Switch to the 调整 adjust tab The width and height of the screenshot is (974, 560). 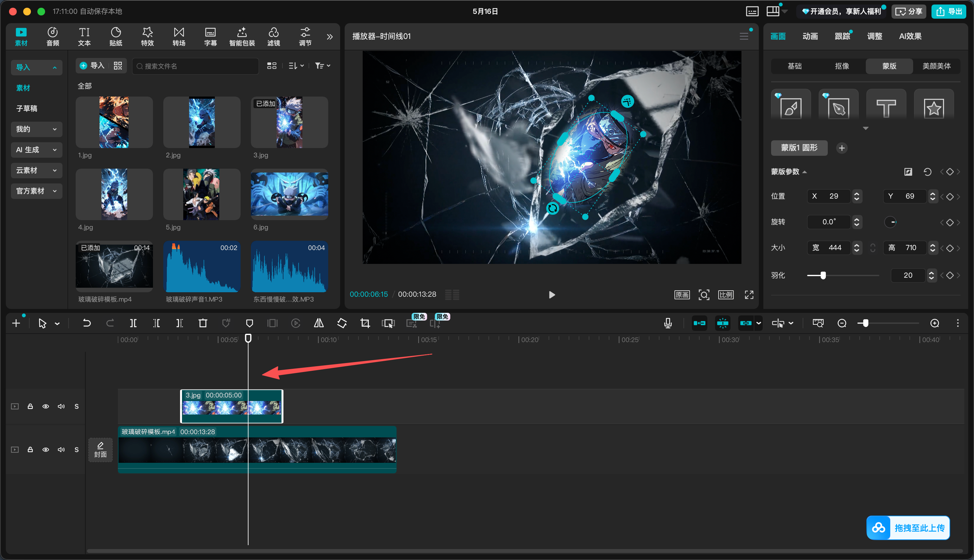(874, 36)
